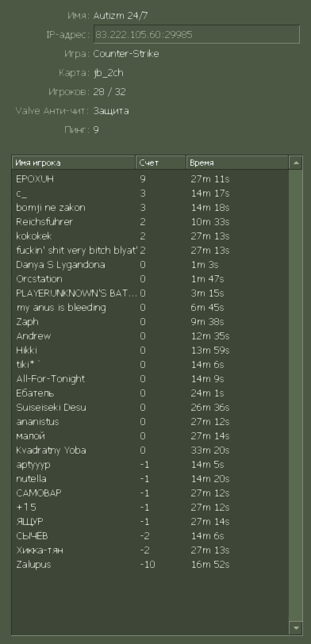This screenshot has width=311, height=644.
Task: Sort by the Имя игрока column header
Action: (x=74, y=163)
